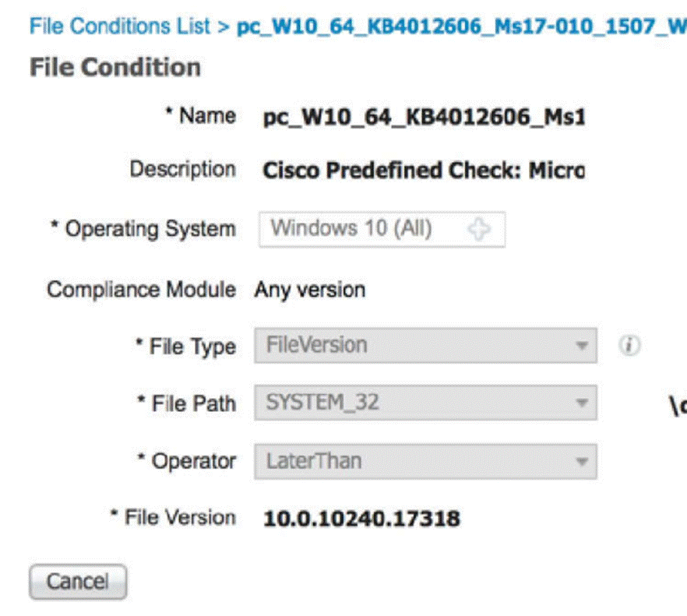
Task: Select the Name value pc_W10_64_KB4012606
Action: coord(424,118)
